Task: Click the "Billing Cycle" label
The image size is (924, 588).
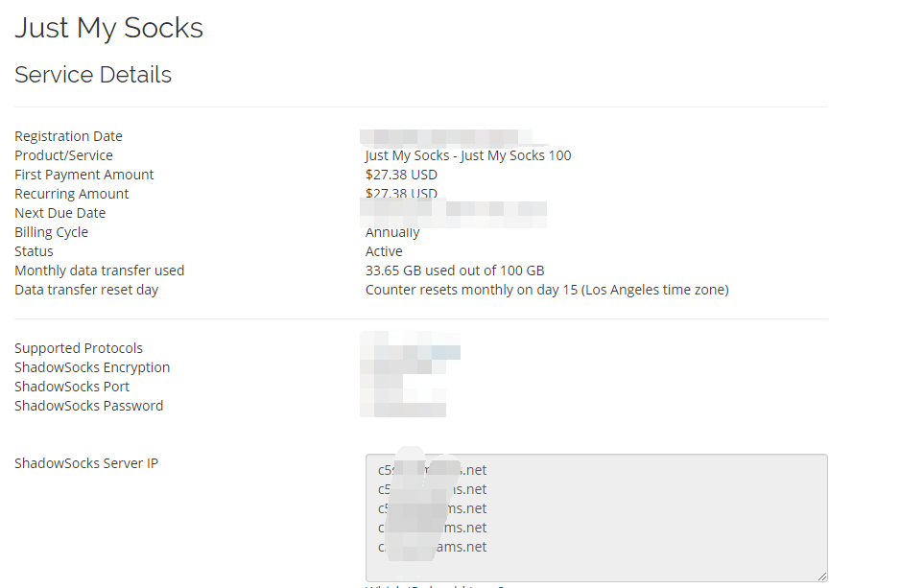Action: (51, 232)
